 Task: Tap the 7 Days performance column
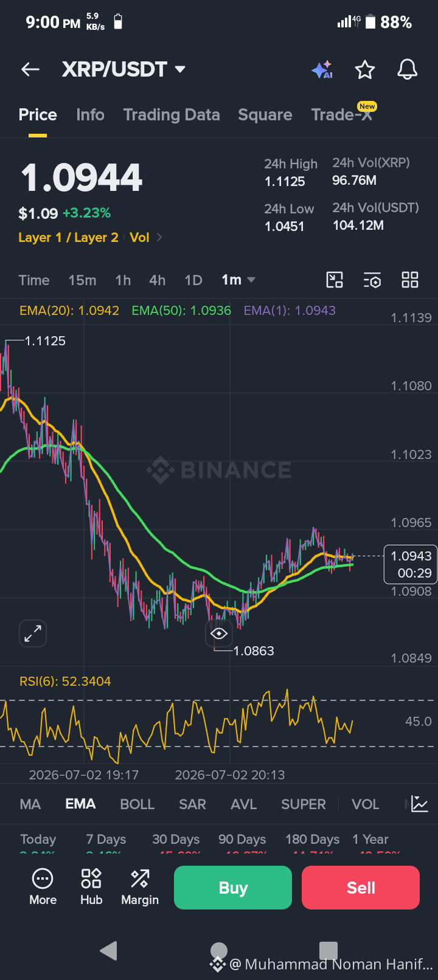106,843
